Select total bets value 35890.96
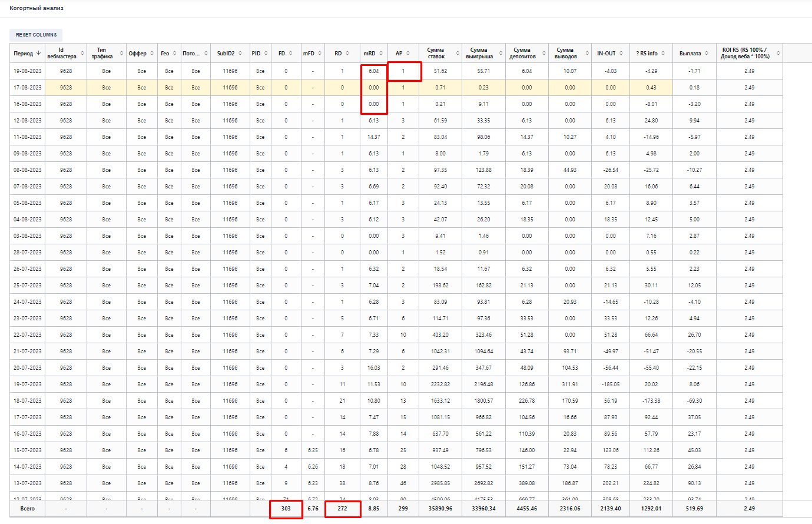Image resolution: width=812 pixels, height=524 pixels. [x=440, y=509]
